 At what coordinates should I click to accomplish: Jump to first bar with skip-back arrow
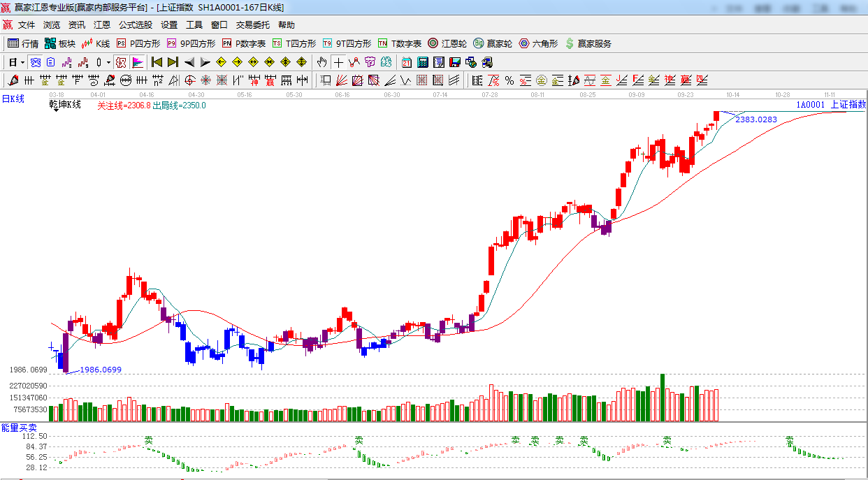click(x=157, y=62)
